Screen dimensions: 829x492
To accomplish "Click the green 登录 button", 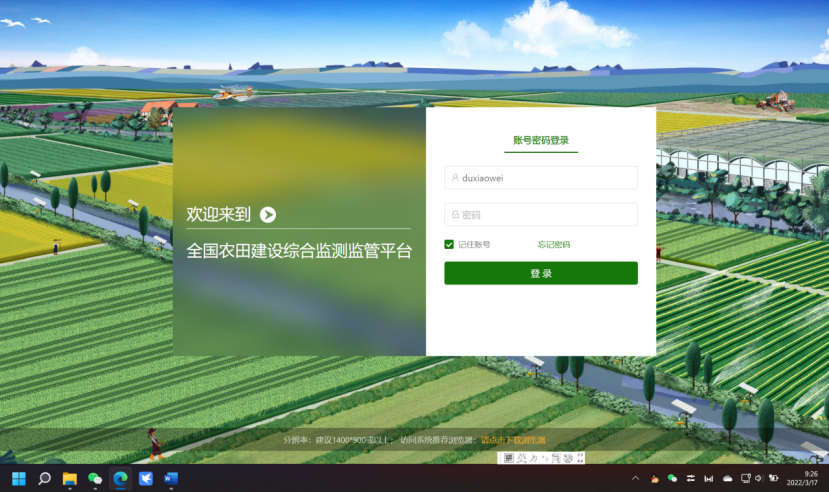I will pyautogui.click(x=541, y=273).
